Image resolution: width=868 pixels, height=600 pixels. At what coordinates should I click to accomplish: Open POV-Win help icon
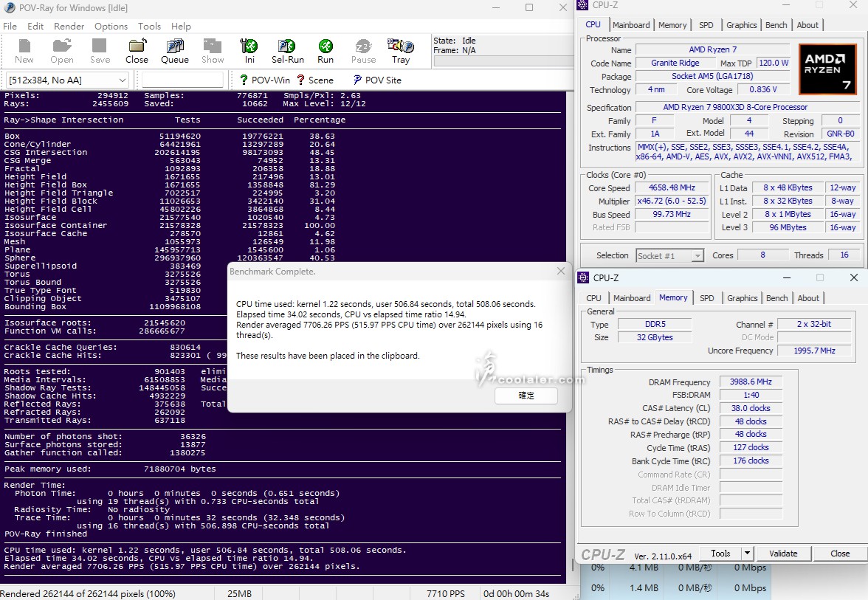264,80
